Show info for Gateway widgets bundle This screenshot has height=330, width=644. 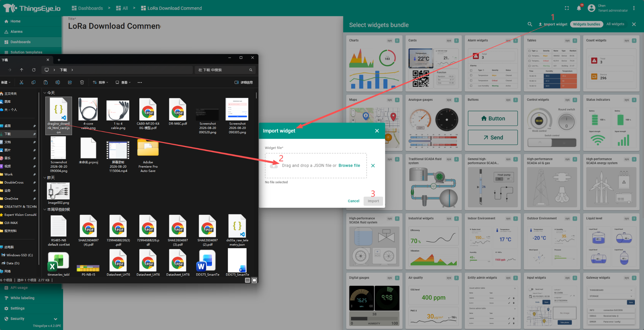pyautogui.click(x=634, y=278)
